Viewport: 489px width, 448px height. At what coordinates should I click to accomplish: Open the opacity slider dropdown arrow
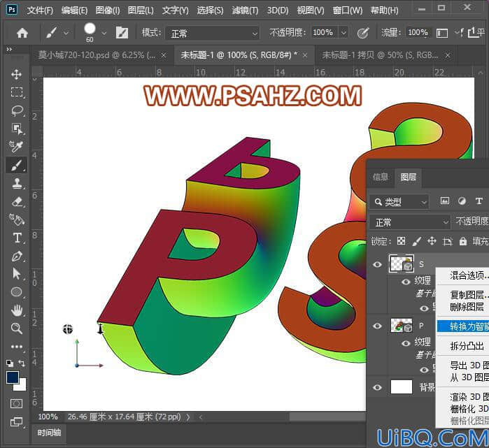343,32
